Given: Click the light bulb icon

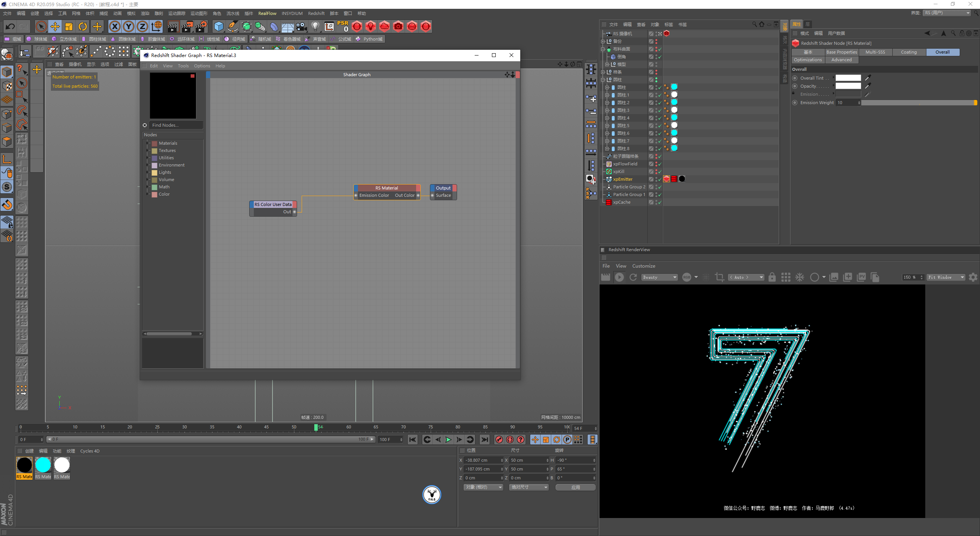Looking at the screenshot, I should 315,27.
